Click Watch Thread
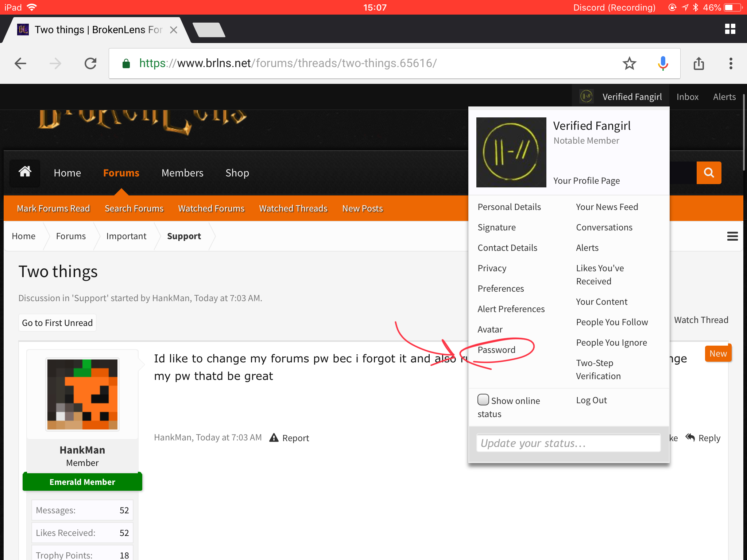Screen dimensions: 747x560 [701, 320]
